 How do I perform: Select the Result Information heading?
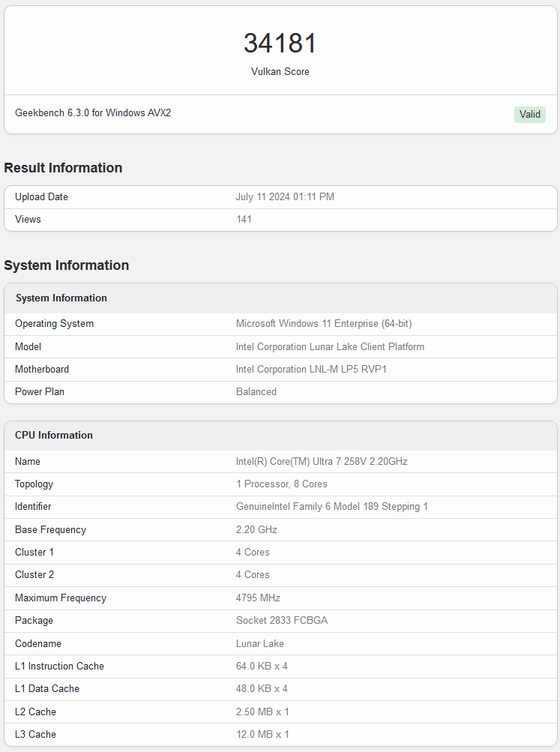(x=63, y=168)
